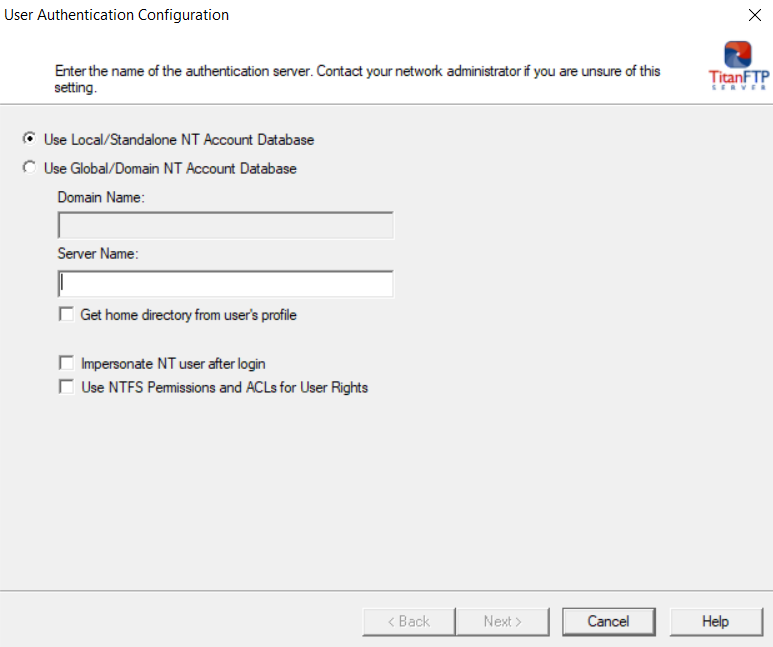Close the User Authentication Configuration dialog
Viewport: 773px width, 647px height.
[754, 15]
